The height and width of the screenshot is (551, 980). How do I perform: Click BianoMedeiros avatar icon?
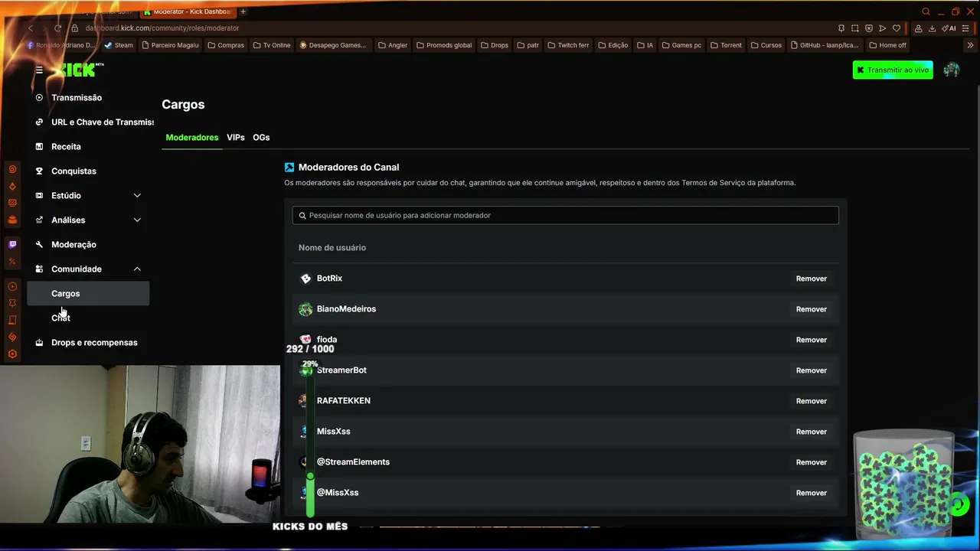[x=305, y=309]
